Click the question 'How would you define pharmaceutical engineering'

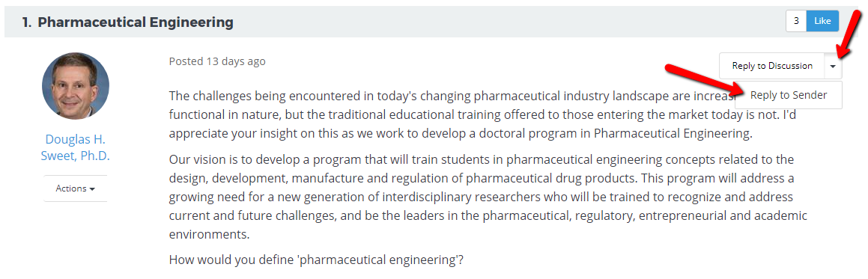coord(316,259)
